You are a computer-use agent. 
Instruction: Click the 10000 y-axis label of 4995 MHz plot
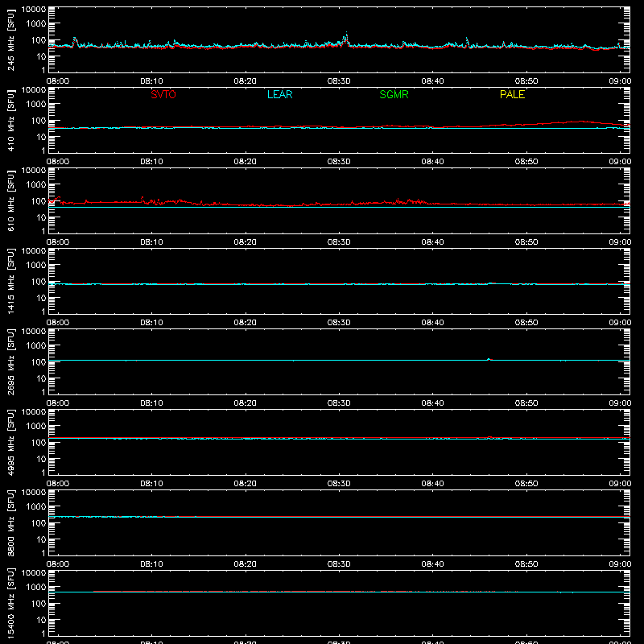coord(34,412)
